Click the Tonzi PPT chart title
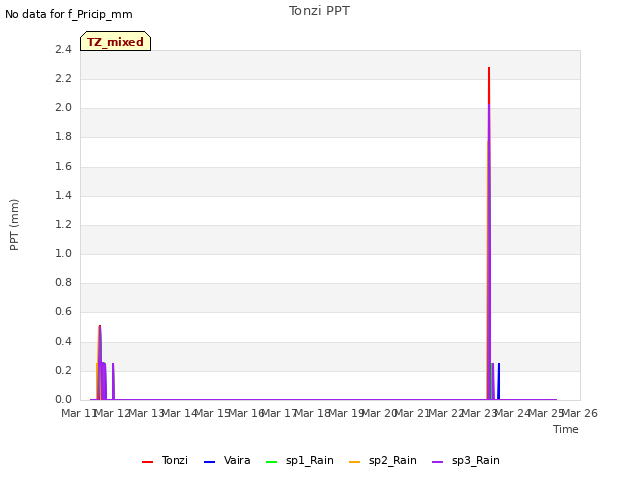 [319, 11]
